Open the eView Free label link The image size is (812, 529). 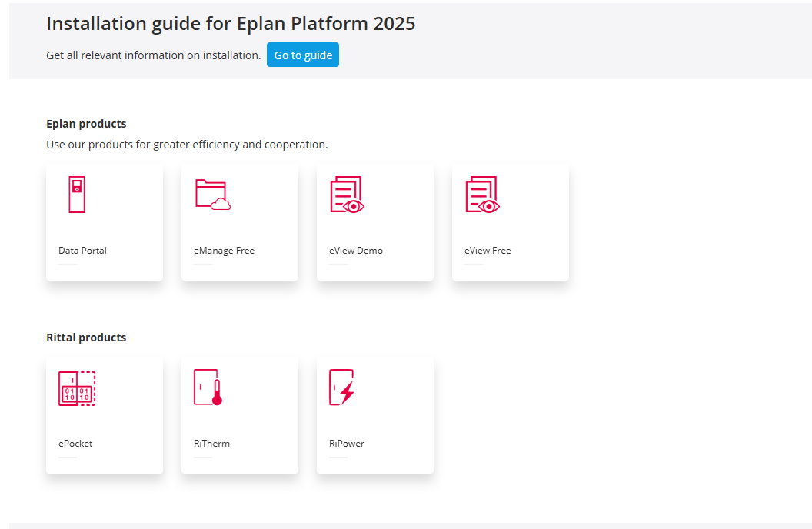pyautogui.click(x=488, y=250)
